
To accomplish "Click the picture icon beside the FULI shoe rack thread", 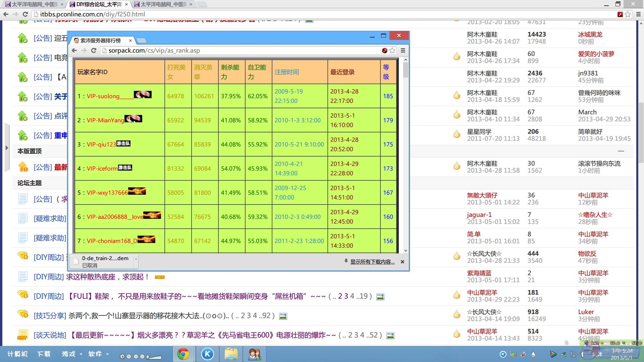I will [x=380, y=297].
